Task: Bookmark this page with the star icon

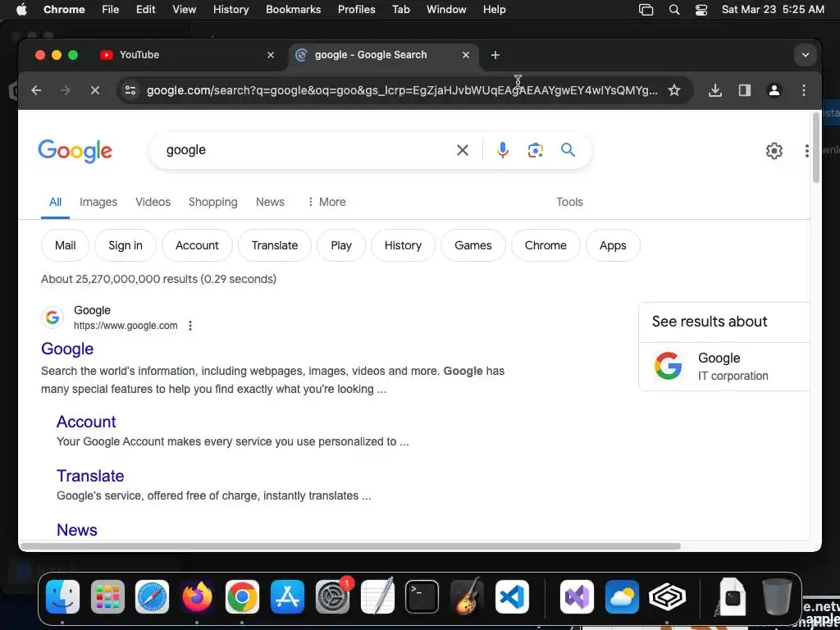Action: point(674,90)
